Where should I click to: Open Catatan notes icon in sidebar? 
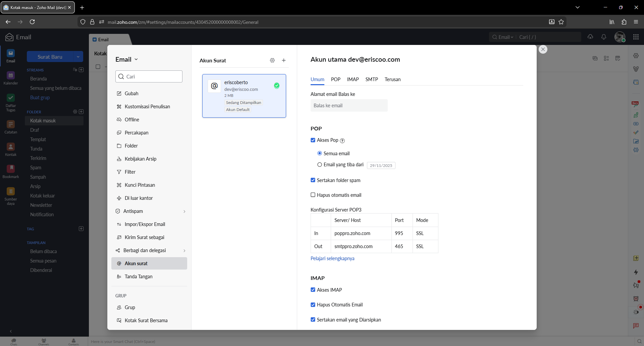pos(11,127)
